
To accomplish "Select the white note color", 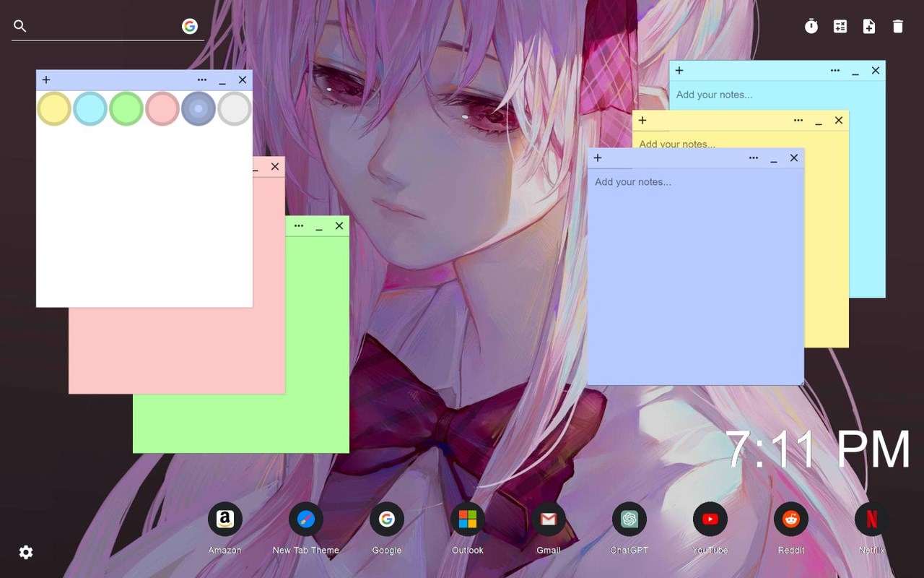I will [x=235, y=108].
